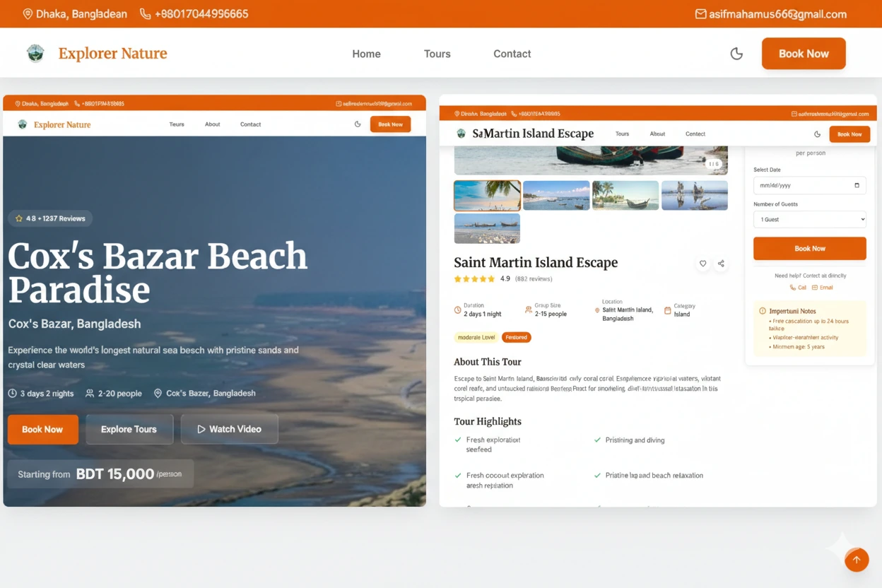
Task: Open the Select Date picker field
Action: pos(810,185)
